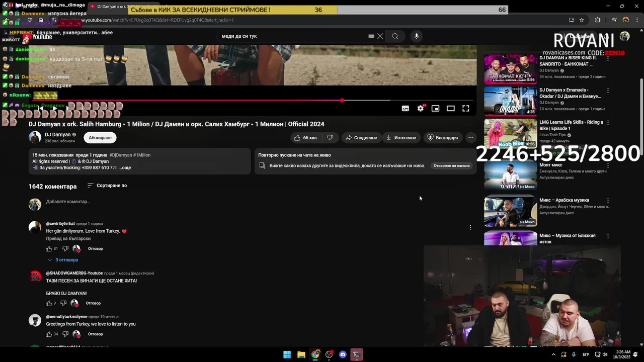Open the DJ Damyan channel avatar

[x=35, y=137]
